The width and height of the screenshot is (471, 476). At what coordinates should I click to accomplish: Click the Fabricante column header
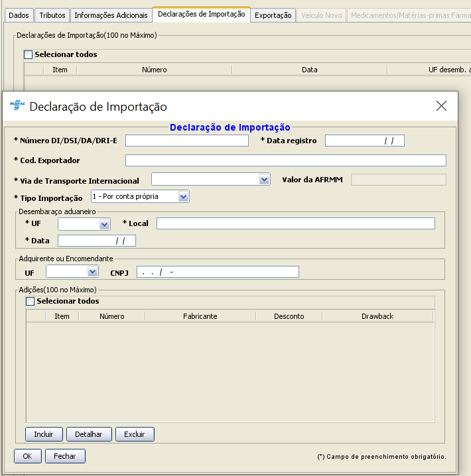[x=200, y=316]
